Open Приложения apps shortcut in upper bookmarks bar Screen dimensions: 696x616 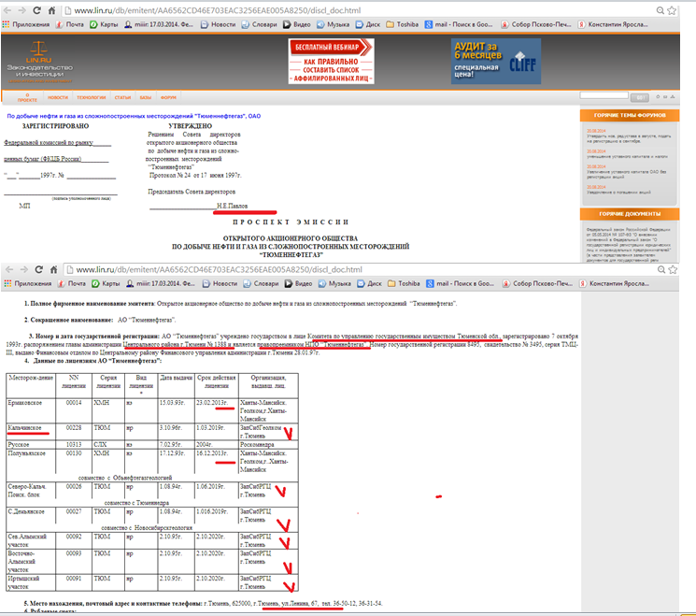pos(26,24)
